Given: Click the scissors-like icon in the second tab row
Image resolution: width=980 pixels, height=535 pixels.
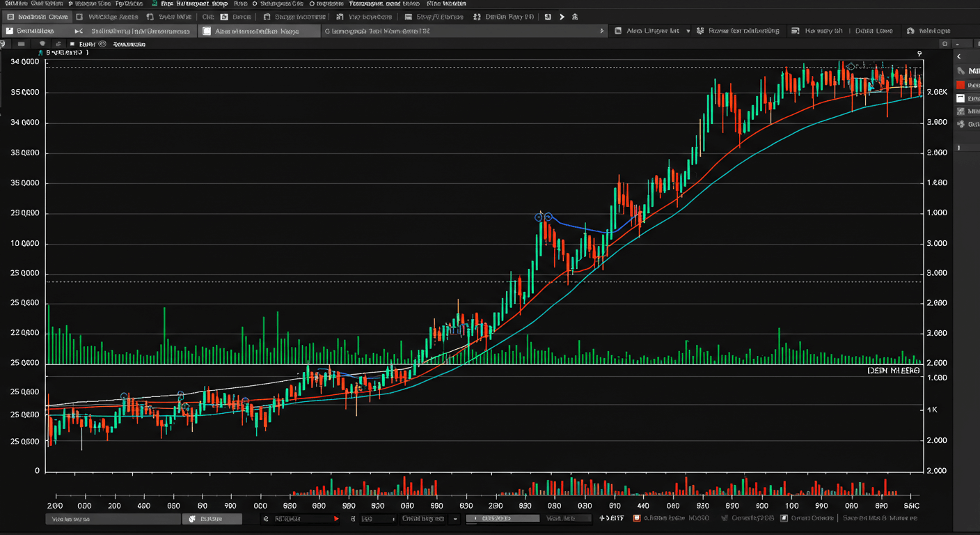Looking at the screenshot, I should click(79, 31).
